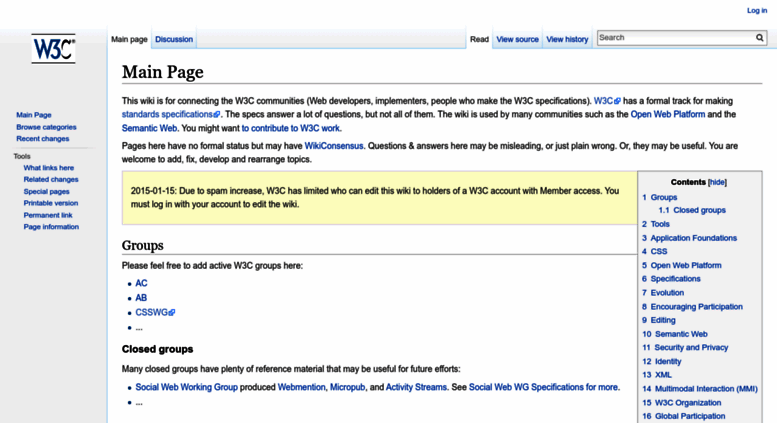The height and width of the screenshot is (423, 777).
Task: Open the WikiConsensus link
Action: [x=333, y=146]
